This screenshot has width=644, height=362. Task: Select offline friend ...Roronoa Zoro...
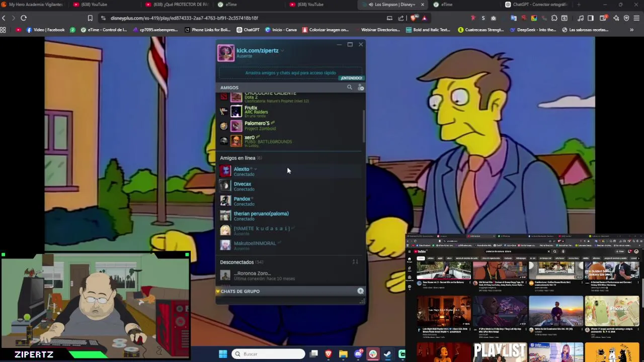(290, 275)
